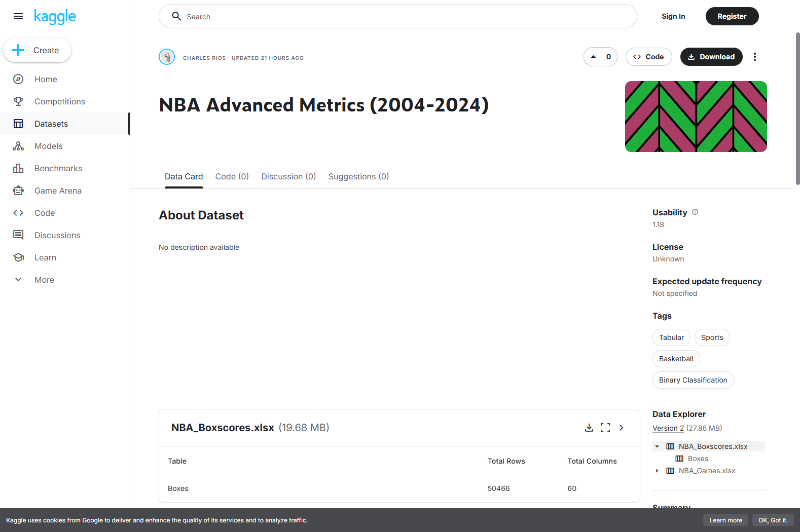Upvote the dataset with arrow button
Image resolution: width=800 pixels, height=532 pixels.
coord(593,57)
